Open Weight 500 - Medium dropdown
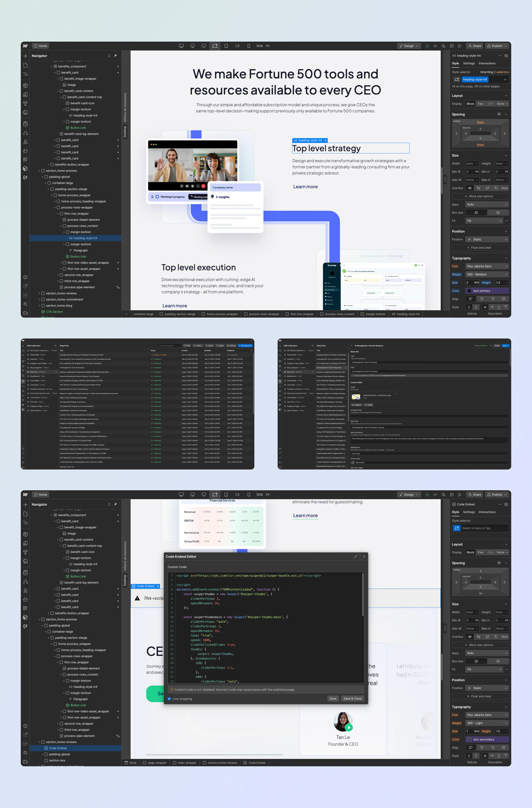Viewport: 532px width, 808px height. 487,275
